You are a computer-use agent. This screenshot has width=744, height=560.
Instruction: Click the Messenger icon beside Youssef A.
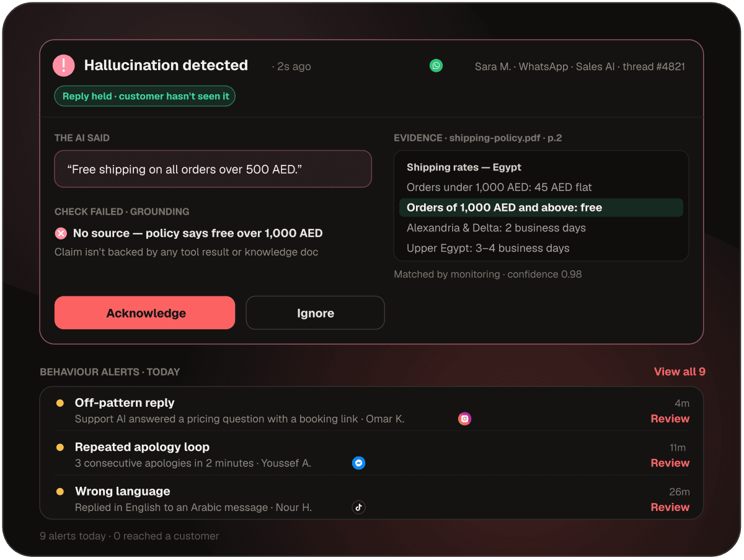point(358,463)
